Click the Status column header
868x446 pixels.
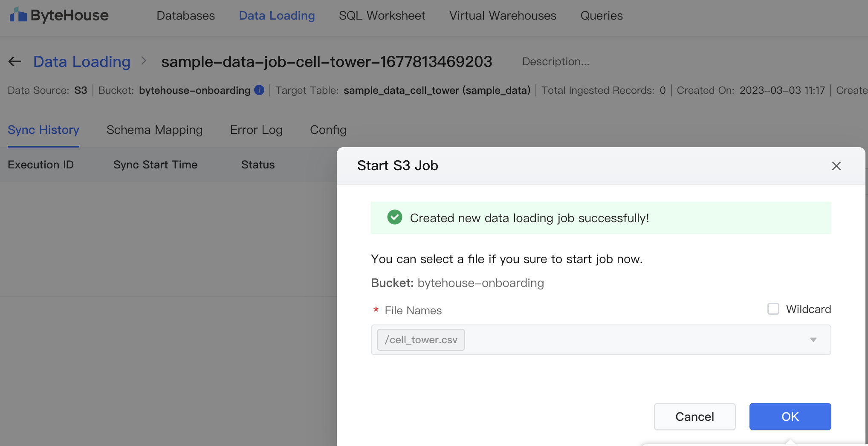258,165
